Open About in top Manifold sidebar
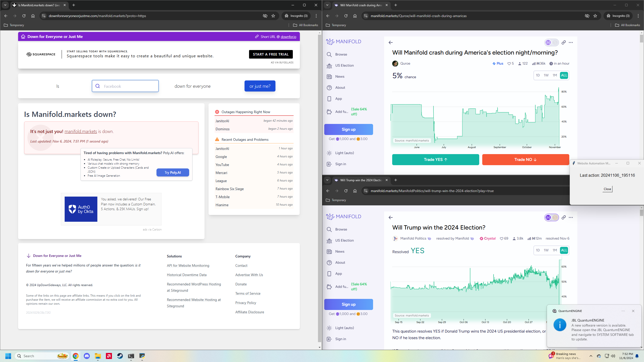Screen dimensions: 644x362 pyautogui.click(x=340, y=87)
